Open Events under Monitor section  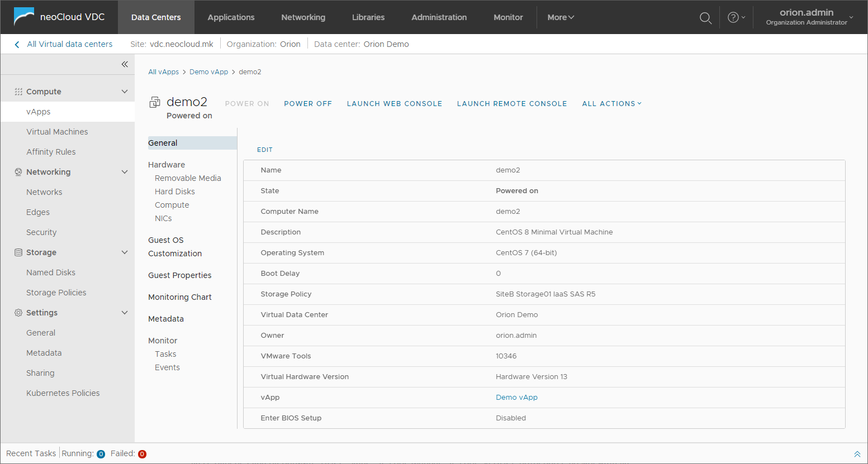[167, 367]
